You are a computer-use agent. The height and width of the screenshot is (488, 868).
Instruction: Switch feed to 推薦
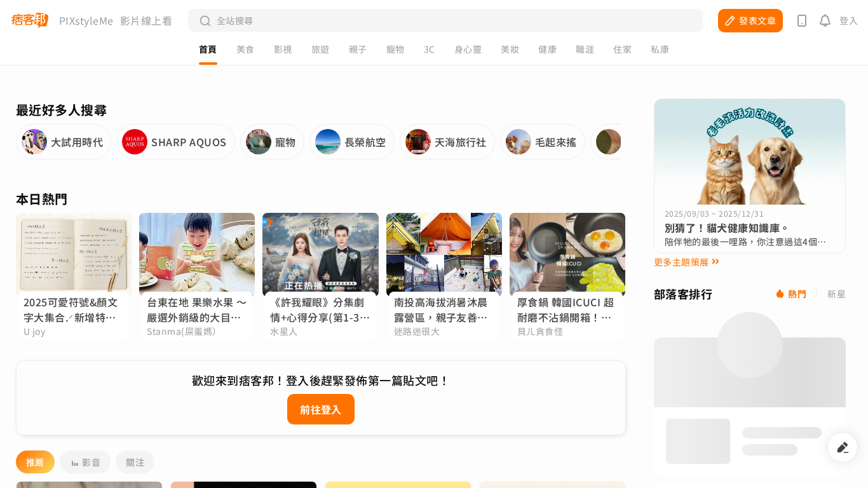click(x=35, y=462)
